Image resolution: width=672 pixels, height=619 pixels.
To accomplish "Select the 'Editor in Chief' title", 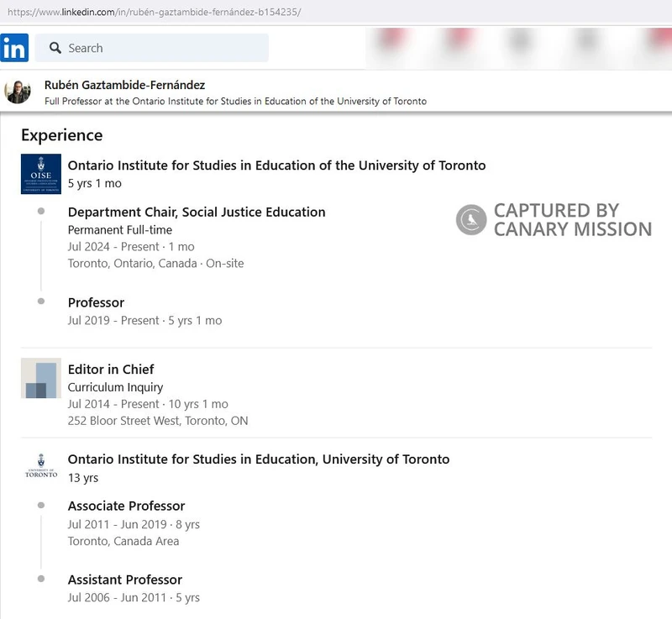I will [111, 370].
